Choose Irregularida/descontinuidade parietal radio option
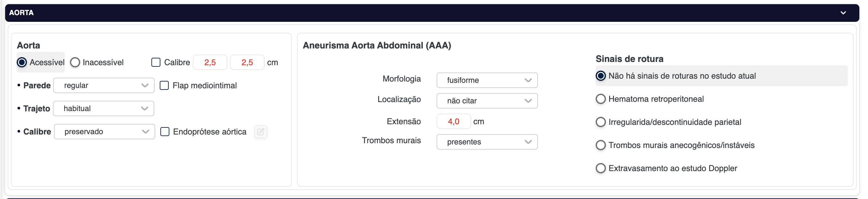This screenshot has height=199, width=868. (600, 122)
